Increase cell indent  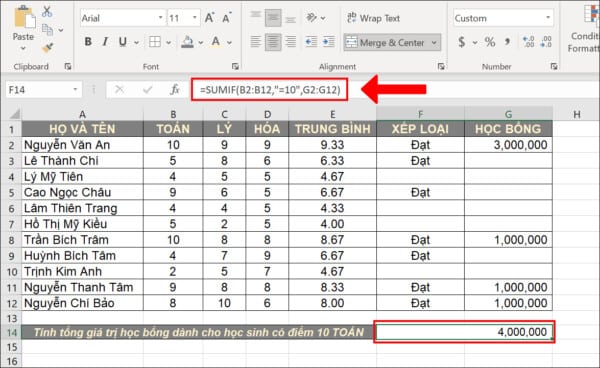click(x=329, y=42)
